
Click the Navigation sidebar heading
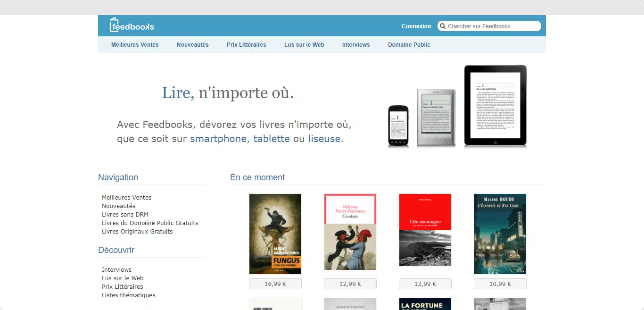[118, 177]
